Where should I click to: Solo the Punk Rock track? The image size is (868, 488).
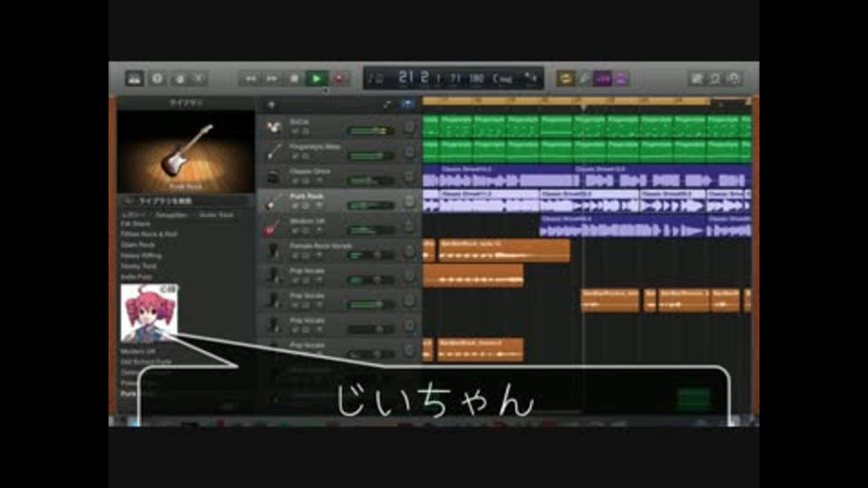(x=306, y=206)
